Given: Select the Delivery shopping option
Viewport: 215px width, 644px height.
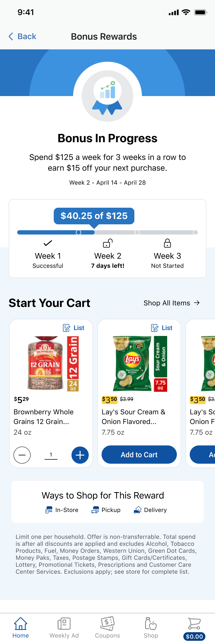Looking at the screenshot, I should [150, 510].
